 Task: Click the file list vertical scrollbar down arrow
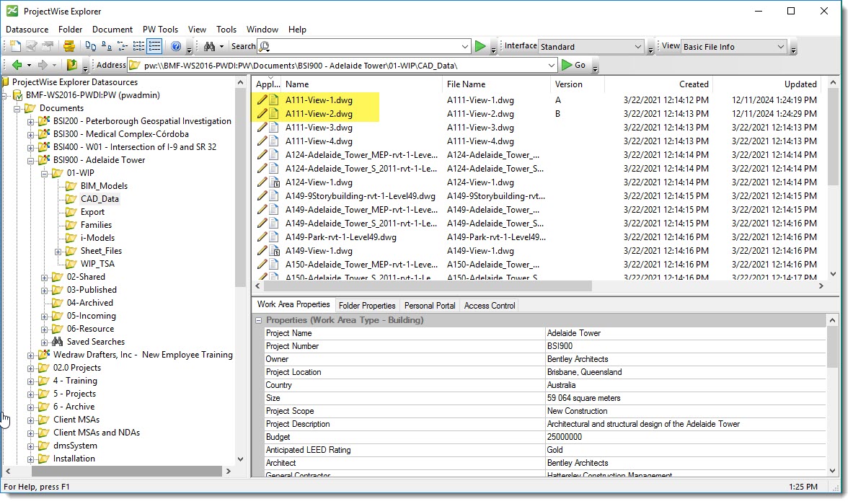point(833,274)
